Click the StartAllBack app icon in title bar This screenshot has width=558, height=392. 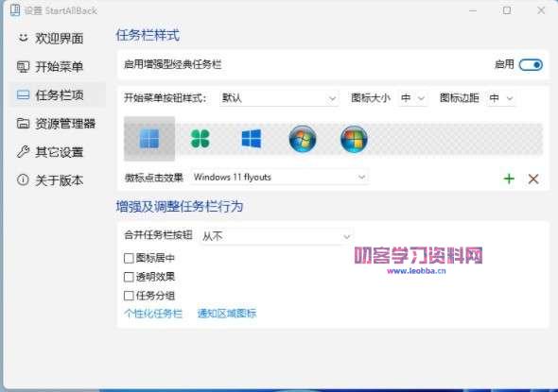(x=15, y=10)
